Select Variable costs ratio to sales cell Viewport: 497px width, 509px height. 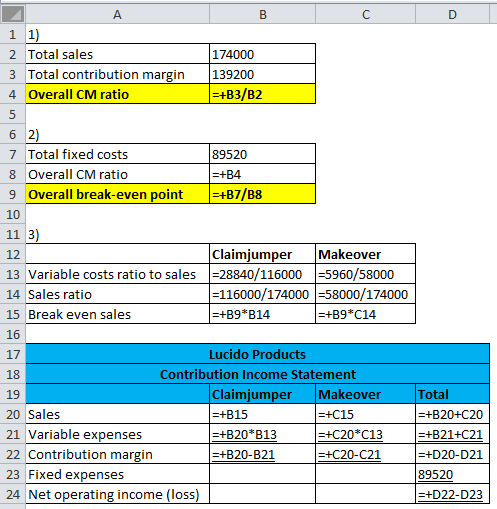[x=118, y=274]
